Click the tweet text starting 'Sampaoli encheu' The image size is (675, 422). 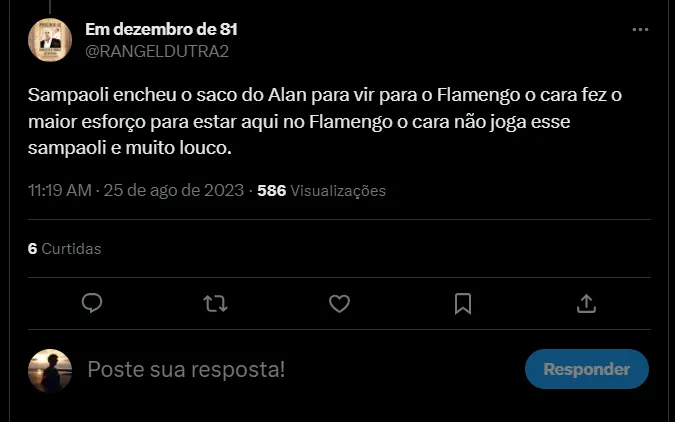pyautogui.click(x=325, y=121)
